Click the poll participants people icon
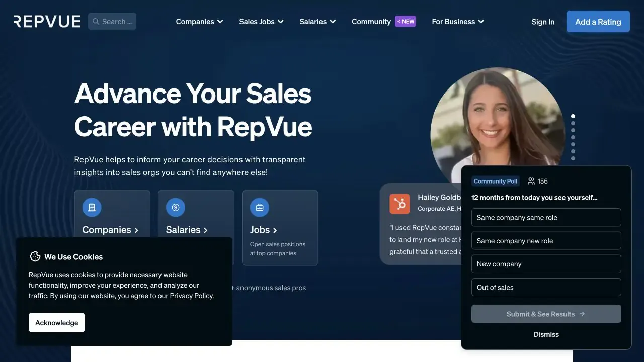The image size is (644, 362). pyautogui.click(x=531, y=181)
